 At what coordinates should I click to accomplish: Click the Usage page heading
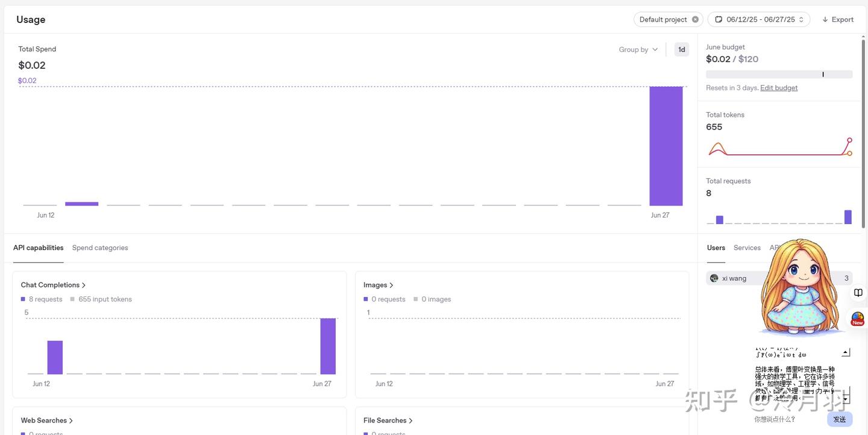point(31,19)
